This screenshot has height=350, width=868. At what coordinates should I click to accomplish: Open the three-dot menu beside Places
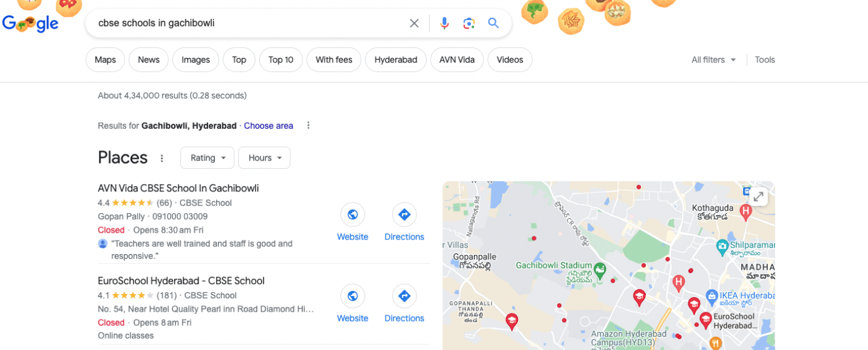pos(161,157)
